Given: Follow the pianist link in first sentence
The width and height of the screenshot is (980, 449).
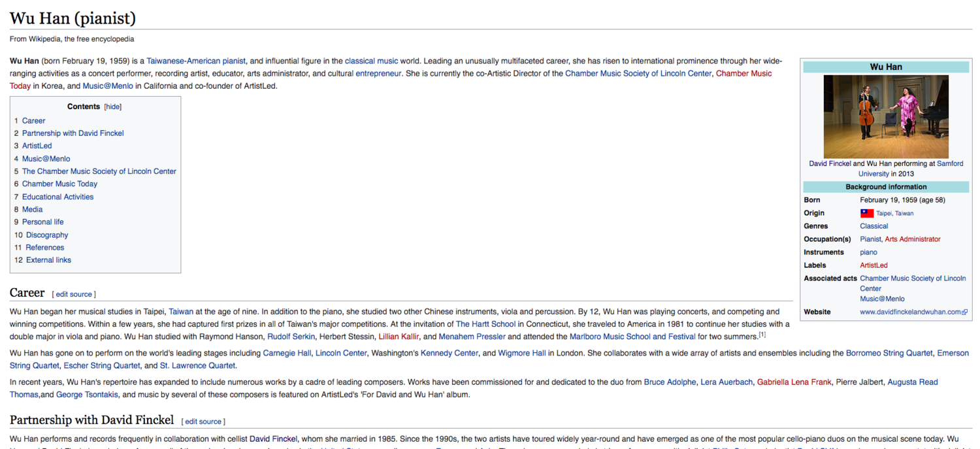Looking at the screenshot, I should [234, 61].
